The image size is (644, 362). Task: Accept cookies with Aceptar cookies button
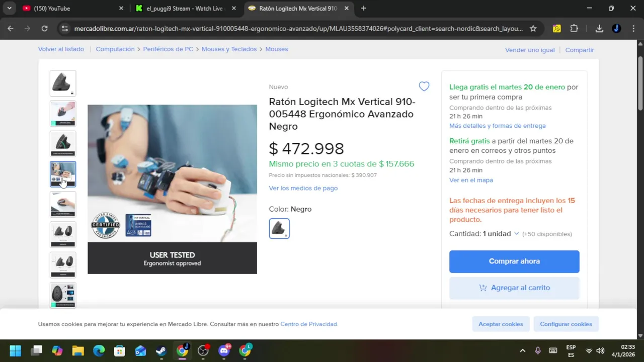point(501,324)
